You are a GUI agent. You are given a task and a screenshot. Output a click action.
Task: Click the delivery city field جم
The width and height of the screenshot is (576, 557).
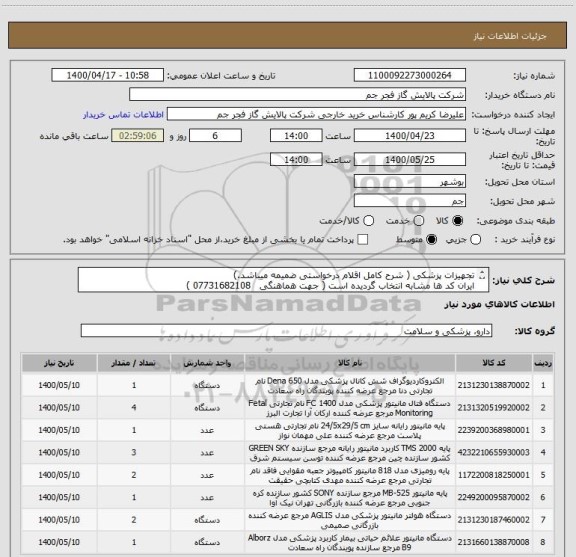click(410, 201)
